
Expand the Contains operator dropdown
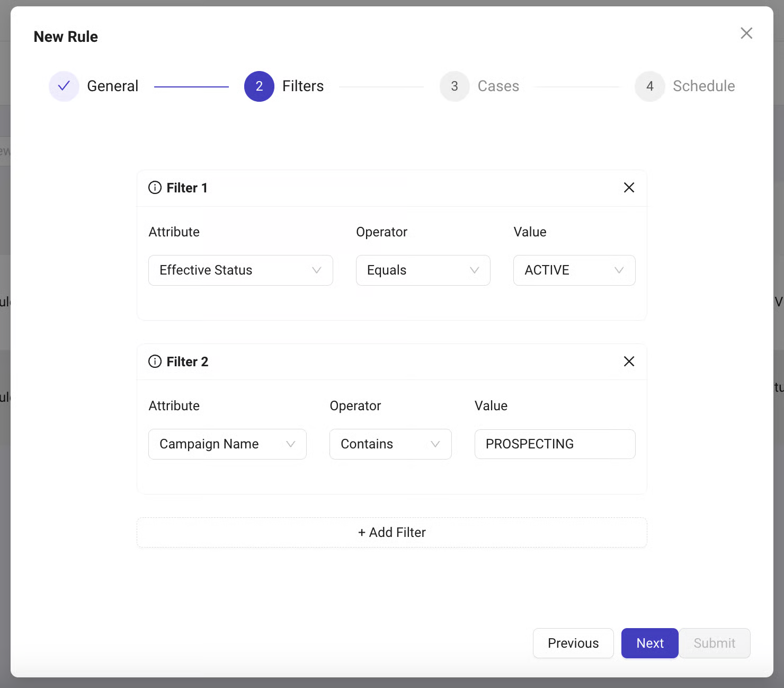390,444
